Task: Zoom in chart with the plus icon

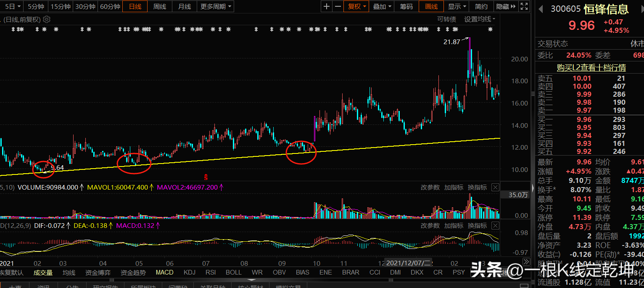Action: click(327, 6)
